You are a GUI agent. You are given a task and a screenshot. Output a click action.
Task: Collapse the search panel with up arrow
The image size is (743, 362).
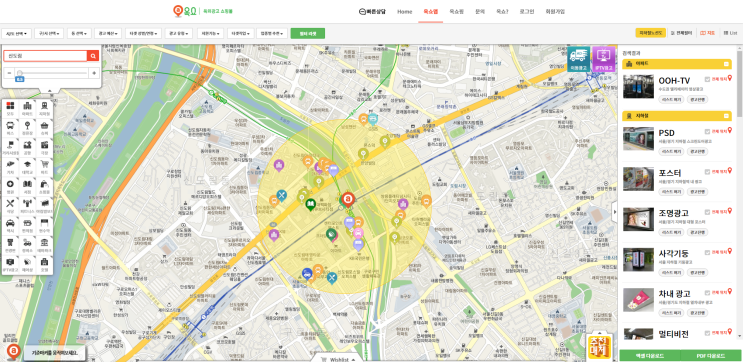click(x=49, y=90)
